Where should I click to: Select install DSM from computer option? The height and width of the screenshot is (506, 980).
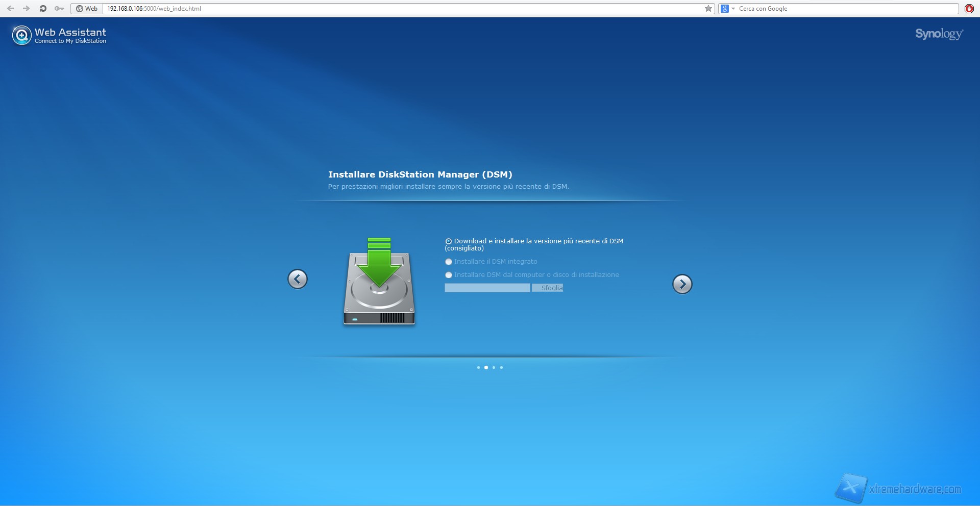point(449,275)
